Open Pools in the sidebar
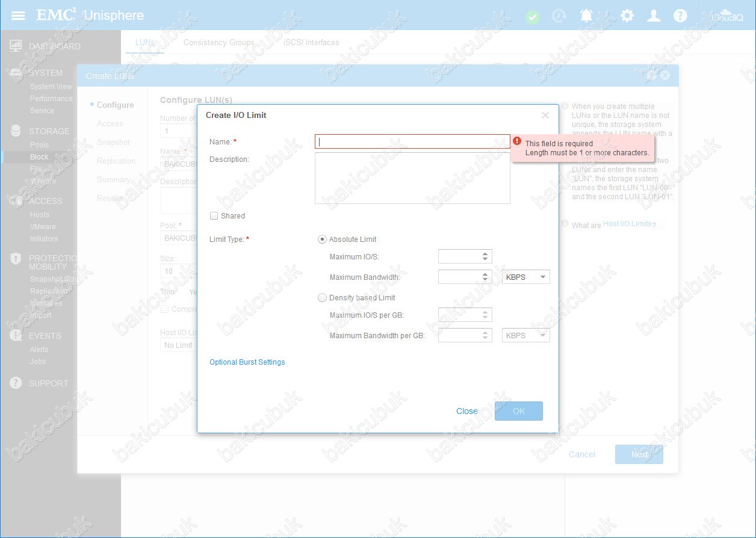 click(40, 145)
